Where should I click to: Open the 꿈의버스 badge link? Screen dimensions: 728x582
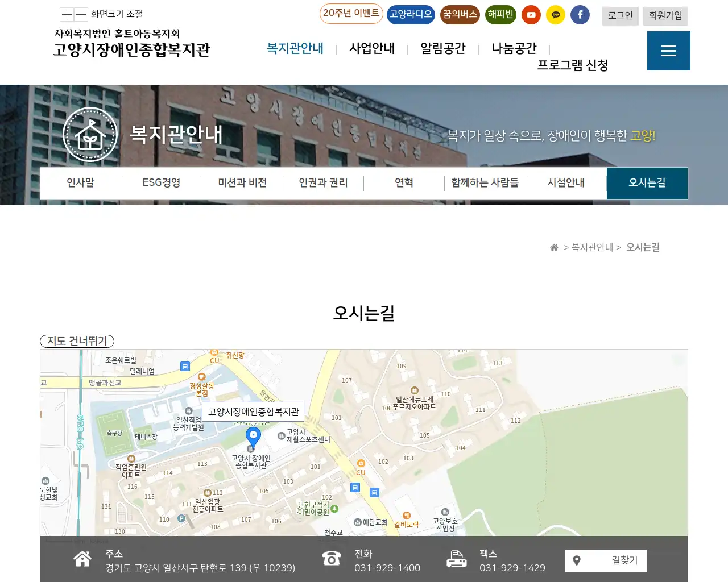(x=460, y=15)
